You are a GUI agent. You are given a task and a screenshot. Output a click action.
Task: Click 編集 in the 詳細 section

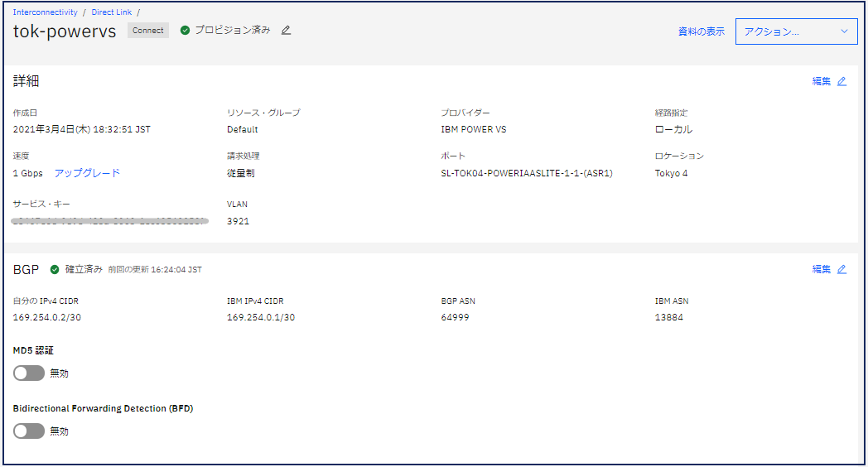821,81
